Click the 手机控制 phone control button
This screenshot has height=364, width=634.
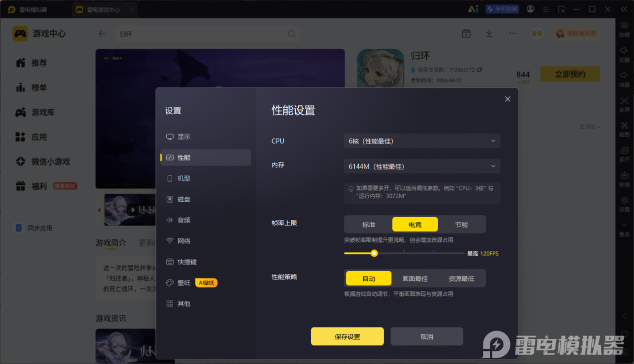tap(502, 9)
